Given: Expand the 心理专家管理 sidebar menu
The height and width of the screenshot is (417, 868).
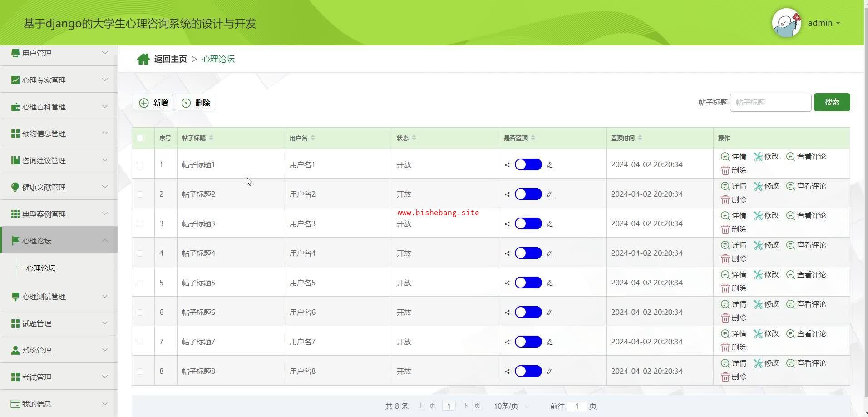Looking at the screenshot, I should pyautogui.click(x=59, y=80).
